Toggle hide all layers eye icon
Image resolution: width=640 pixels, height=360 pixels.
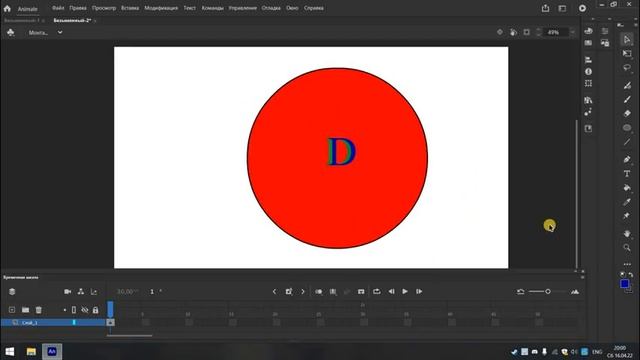click(84, 310)
